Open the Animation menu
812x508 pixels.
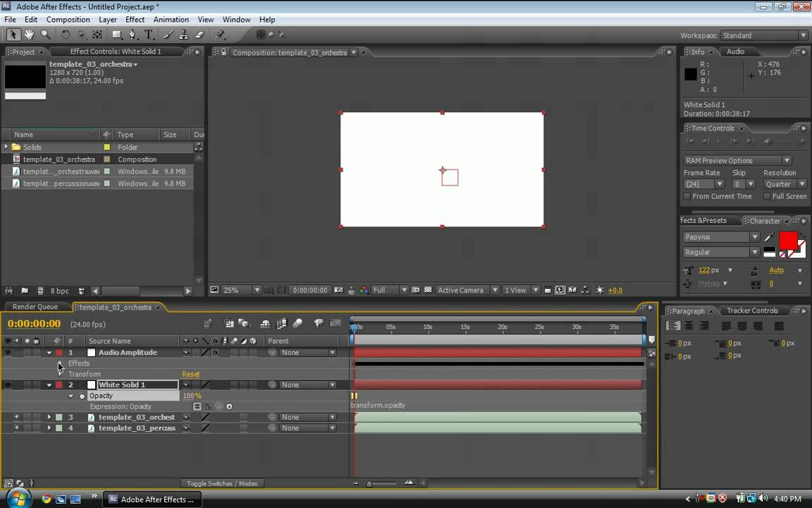click(x=171, y=20)
